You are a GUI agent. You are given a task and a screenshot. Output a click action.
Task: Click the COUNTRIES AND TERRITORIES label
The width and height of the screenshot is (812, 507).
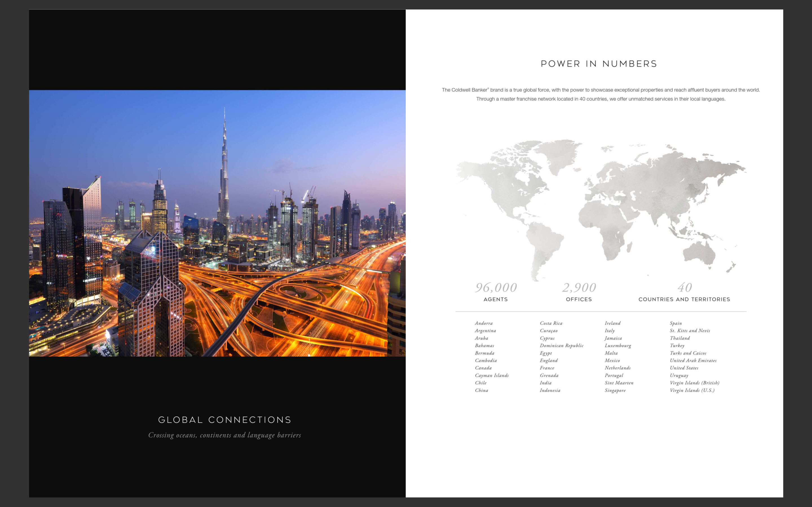pos(684,299)
